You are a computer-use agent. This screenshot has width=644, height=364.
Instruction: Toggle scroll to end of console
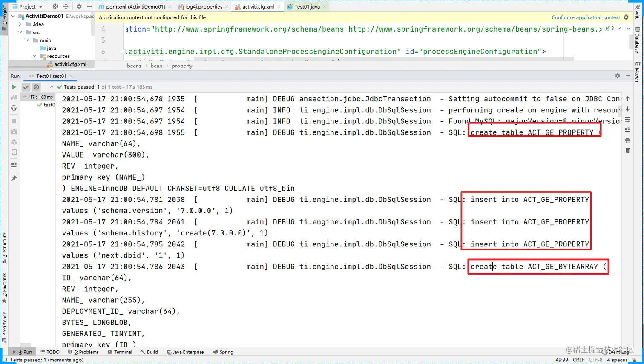(x=627, y=130)
